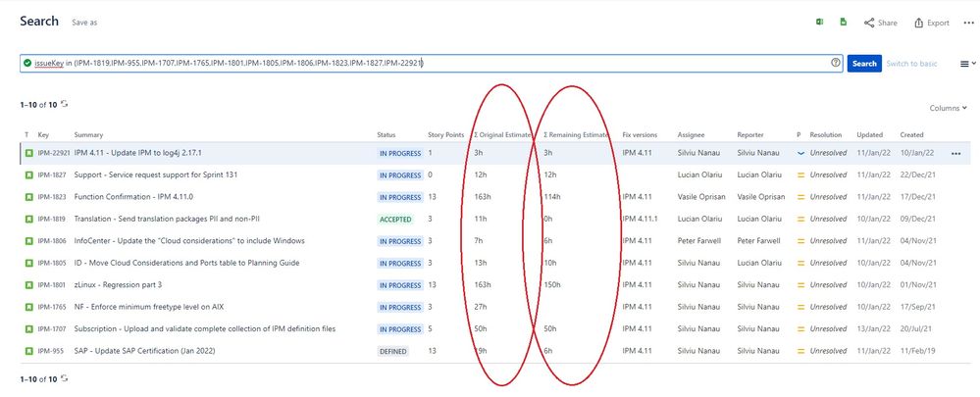Viewport: 980px width, 397px height.
Task: Click the green sheets export icon
Action: point(843,22)
